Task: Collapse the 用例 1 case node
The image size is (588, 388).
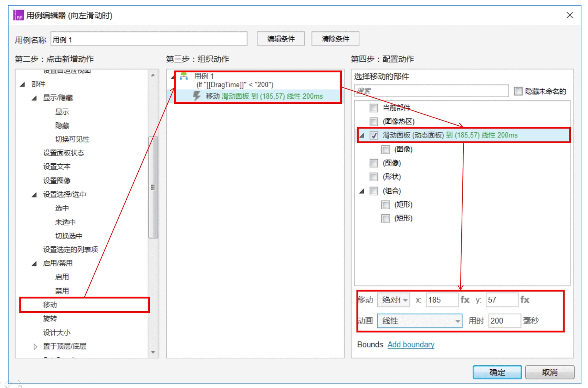Action: [x=173, y=77]
